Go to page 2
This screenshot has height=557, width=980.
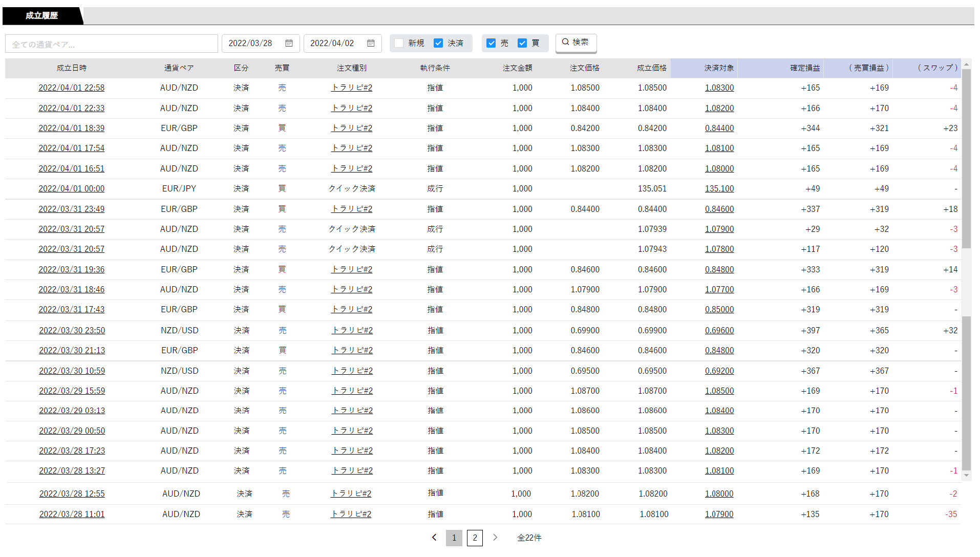click(475, 538)
